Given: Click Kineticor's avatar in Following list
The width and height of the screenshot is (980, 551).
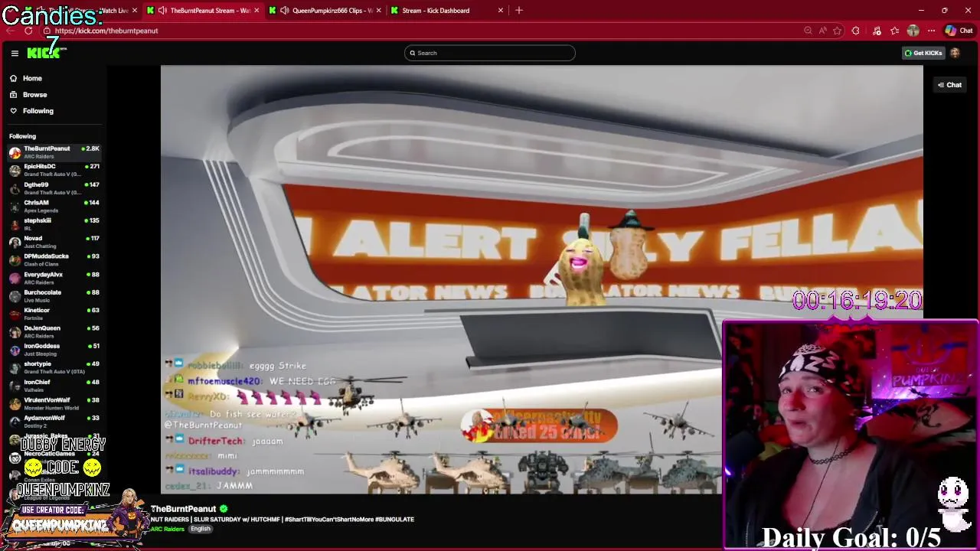Looking at the screenshot, I should [15, 314].
